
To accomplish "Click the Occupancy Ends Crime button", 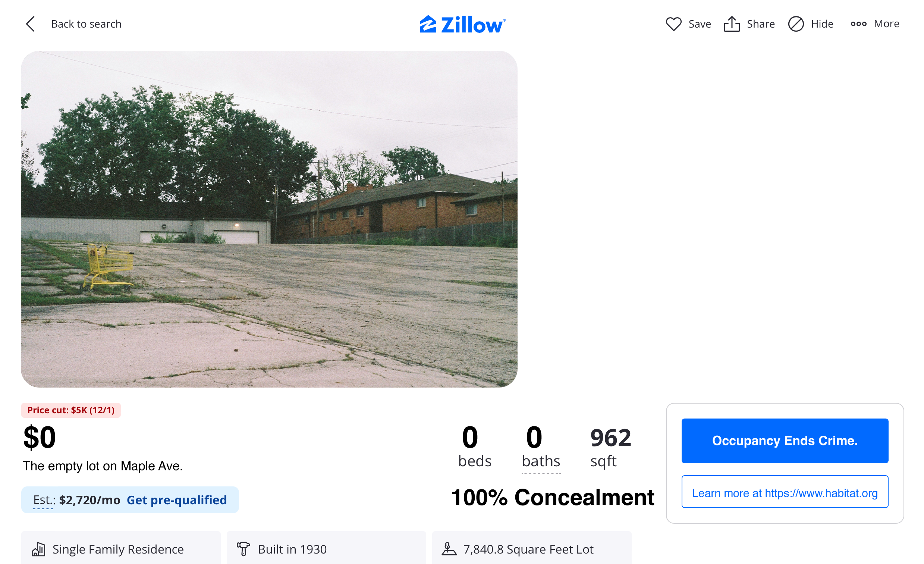I will (x=785, y=441).
